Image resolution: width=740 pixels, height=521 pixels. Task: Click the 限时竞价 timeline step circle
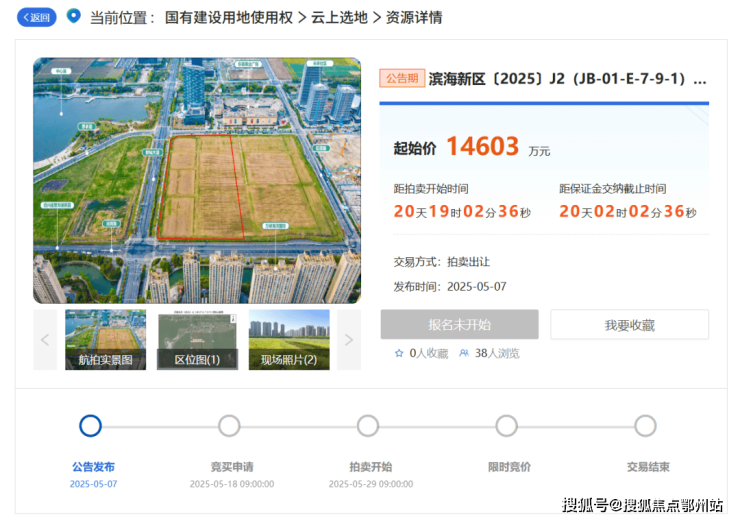click(x=507, y=426)
